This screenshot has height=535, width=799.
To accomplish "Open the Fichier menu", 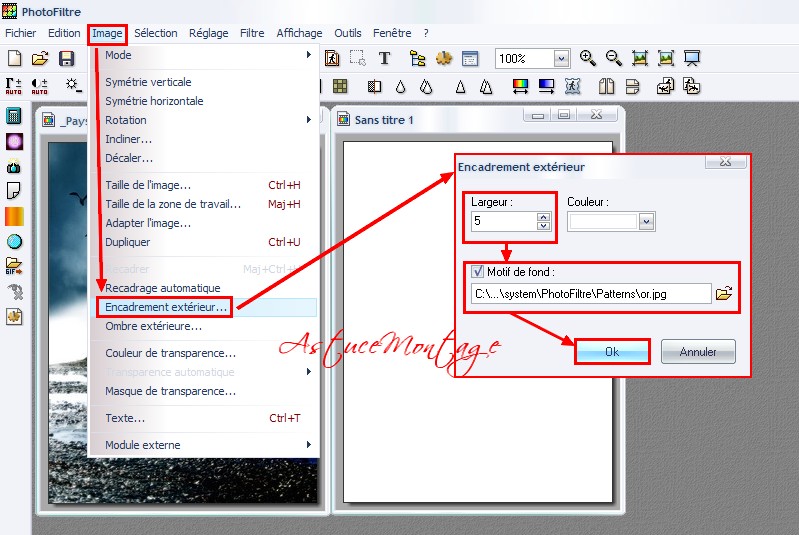I will click(20, 33).
